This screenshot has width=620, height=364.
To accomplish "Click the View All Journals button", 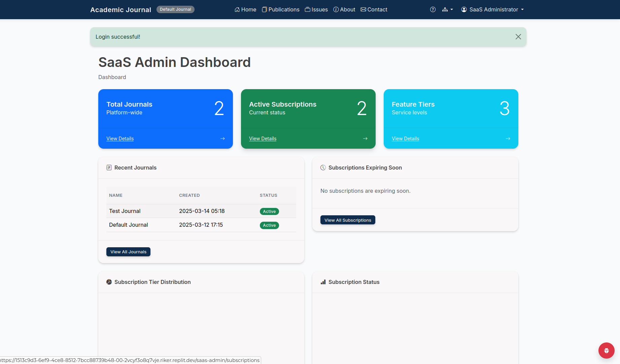I will point(128,252).
